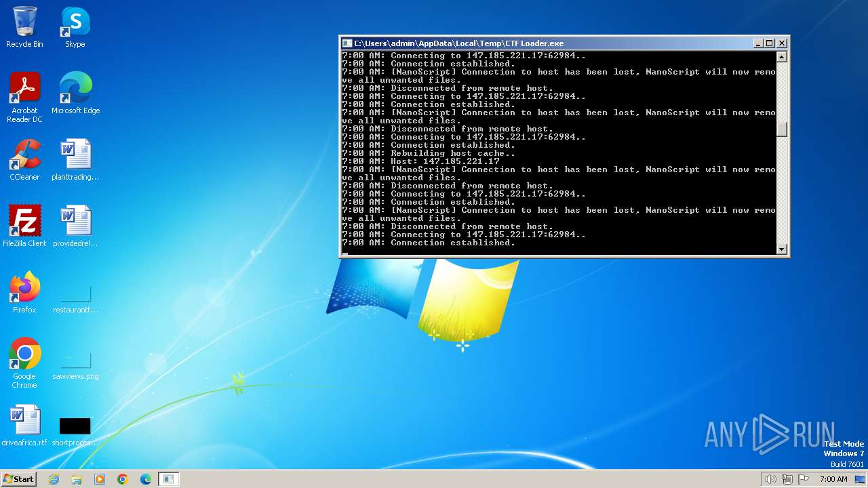Select the providedrel document icon

tap(75, 226)
